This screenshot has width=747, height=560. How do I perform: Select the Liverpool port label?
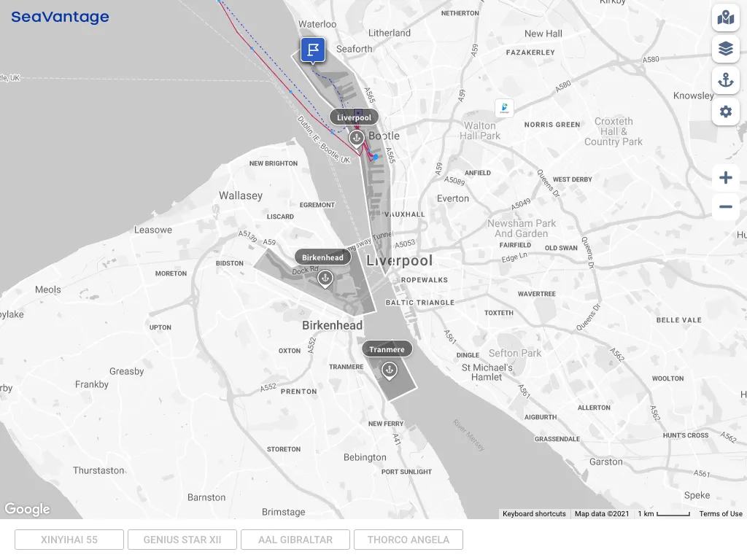coord(354,117)
